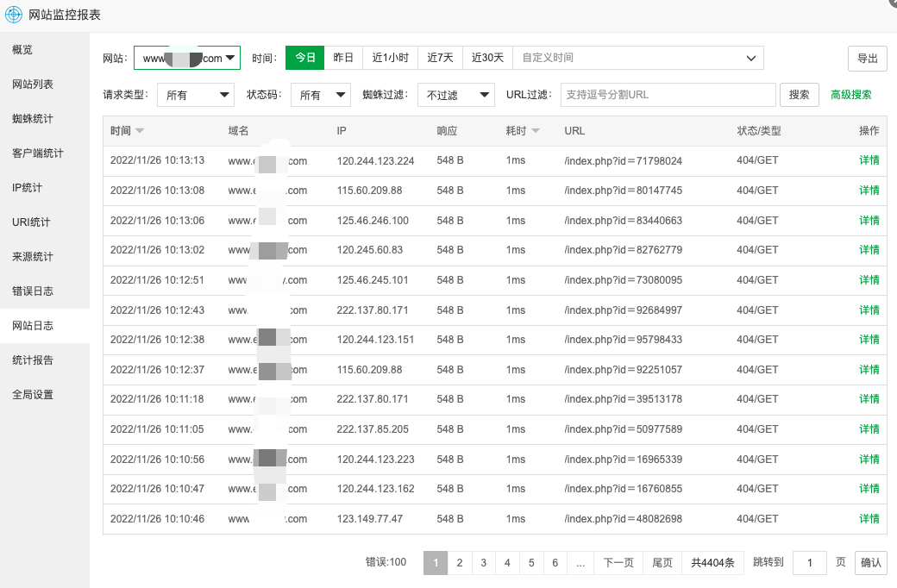
Task: Open URI统计 in the sidebar
Action: coord(45,222)
